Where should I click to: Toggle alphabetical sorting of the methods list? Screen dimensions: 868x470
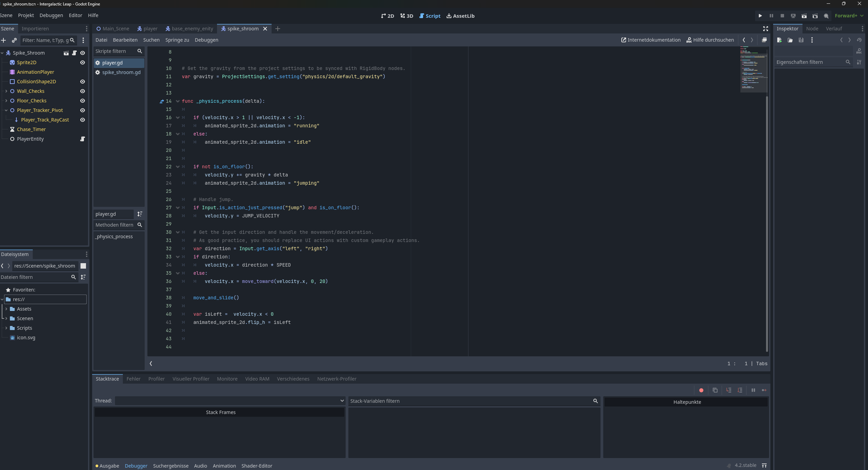140,214
